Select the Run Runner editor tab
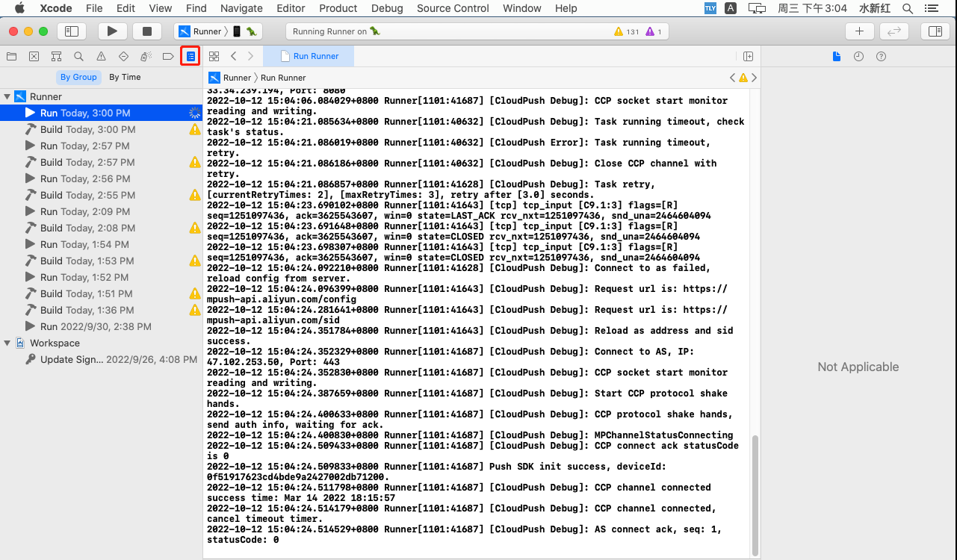The width and height of the screenshot is (957, 560). 309,56
